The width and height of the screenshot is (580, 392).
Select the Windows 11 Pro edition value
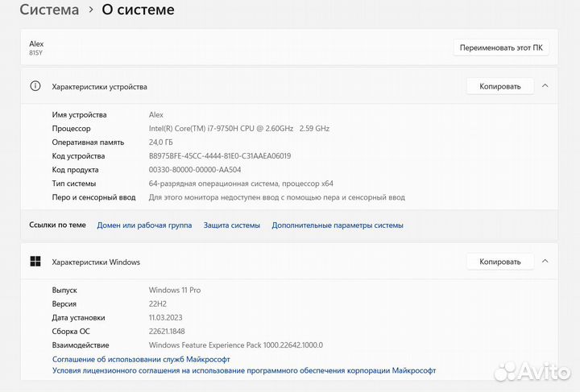click(175, 290)
